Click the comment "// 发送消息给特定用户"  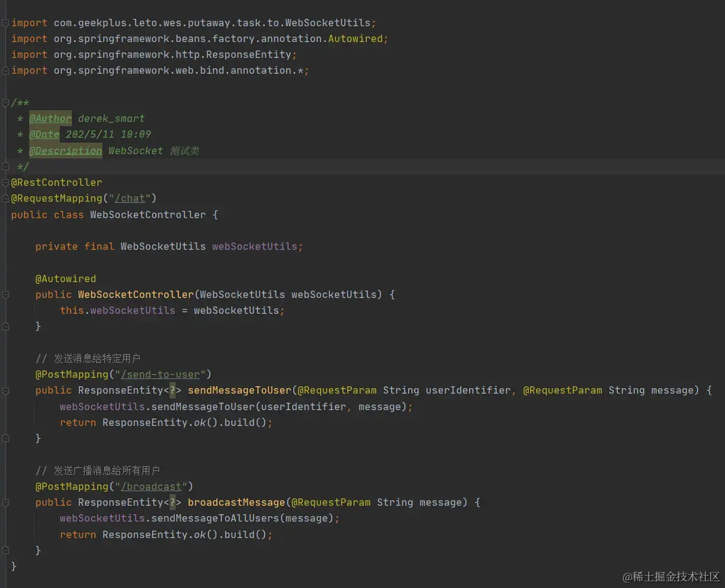point(88,358)
